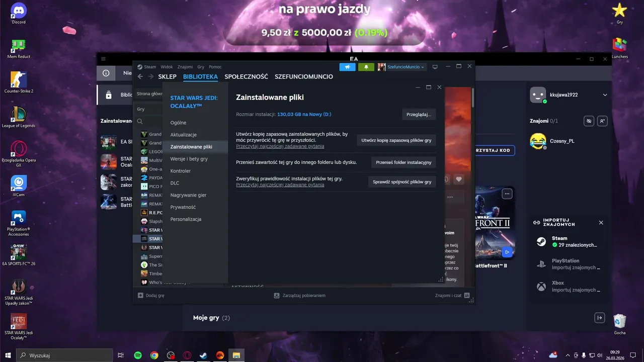The height and width of the screenshot is (362, 644).
Task: Go forward with Steam's forward arrow
Action: 150,76
